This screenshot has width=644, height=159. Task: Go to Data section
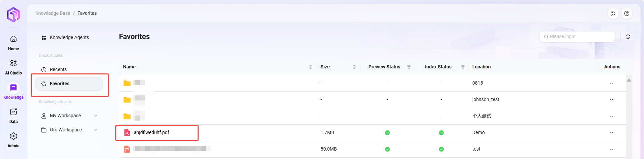click(13, 116)
